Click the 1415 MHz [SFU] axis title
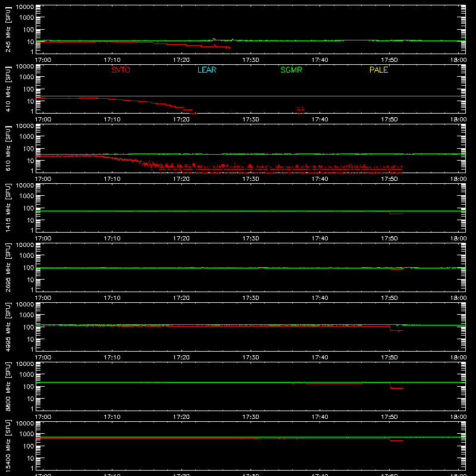The image size is (476, 476). [x=8, y=208]
